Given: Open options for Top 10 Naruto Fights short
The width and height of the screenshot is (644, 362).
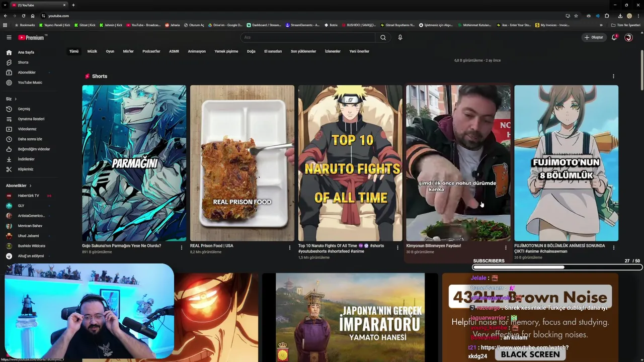Looking at the screenshot, I should 397,247.
